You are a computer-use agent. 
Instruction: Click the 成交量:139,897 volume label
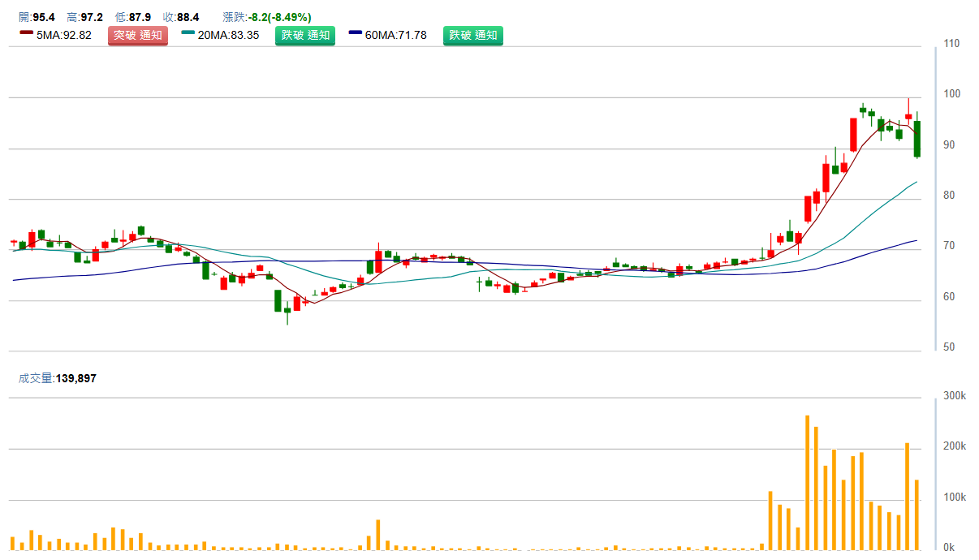[57, 378]
